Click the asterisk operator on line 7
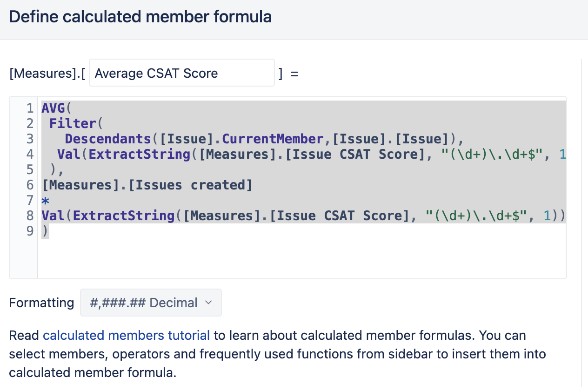The width and height of the screenshot is (588, 391). click(x=46, y=201)
